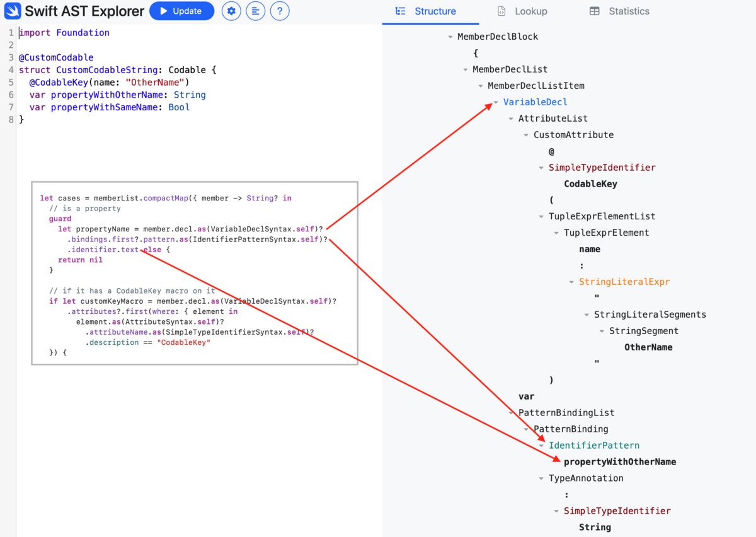Collapse the VariableDecl node

[x=496, y=103]
